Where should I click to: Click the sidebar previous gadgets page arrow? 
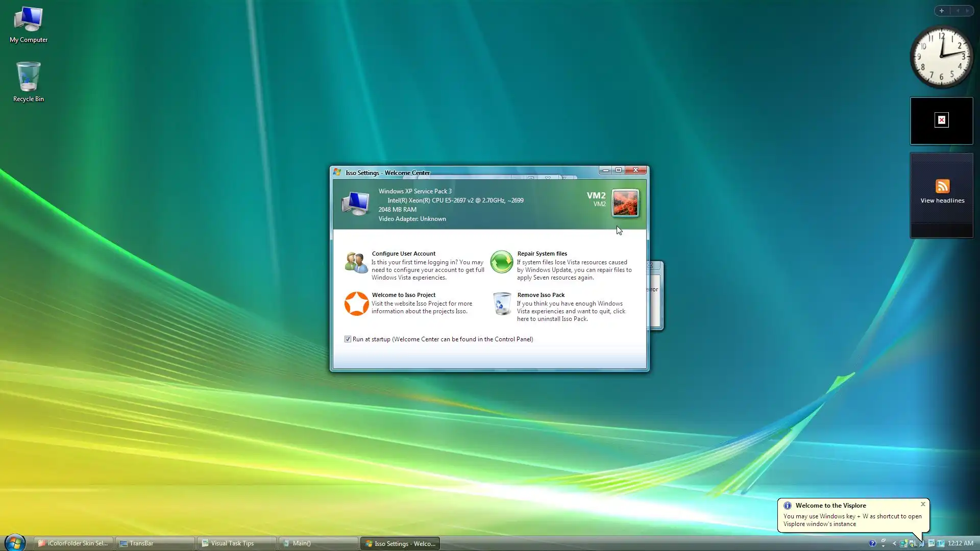pyautogui.click(x=958, y=11)
